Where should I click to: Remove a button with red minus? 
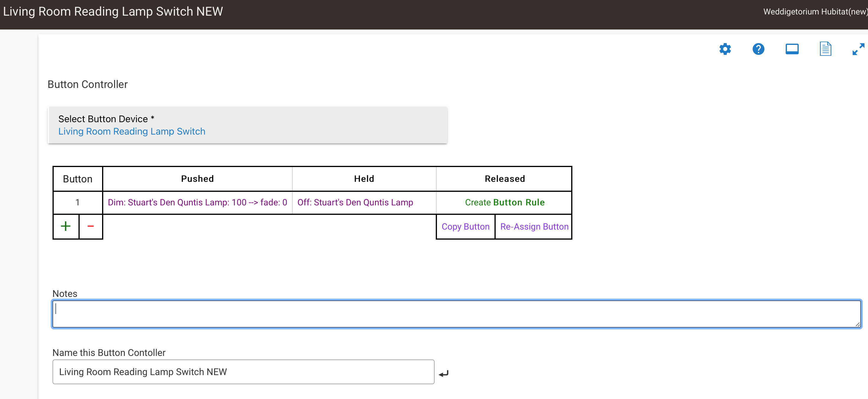tap(90, 226)
